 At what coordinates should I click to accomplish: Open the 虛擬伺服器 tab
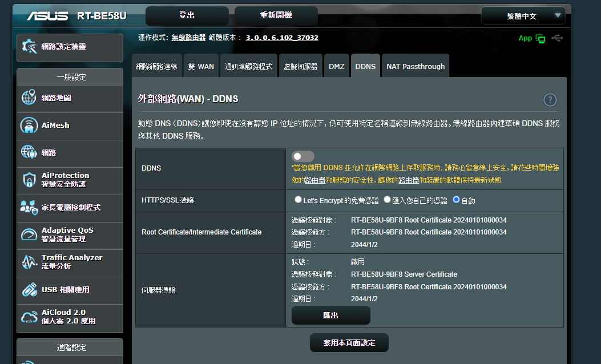301,66
